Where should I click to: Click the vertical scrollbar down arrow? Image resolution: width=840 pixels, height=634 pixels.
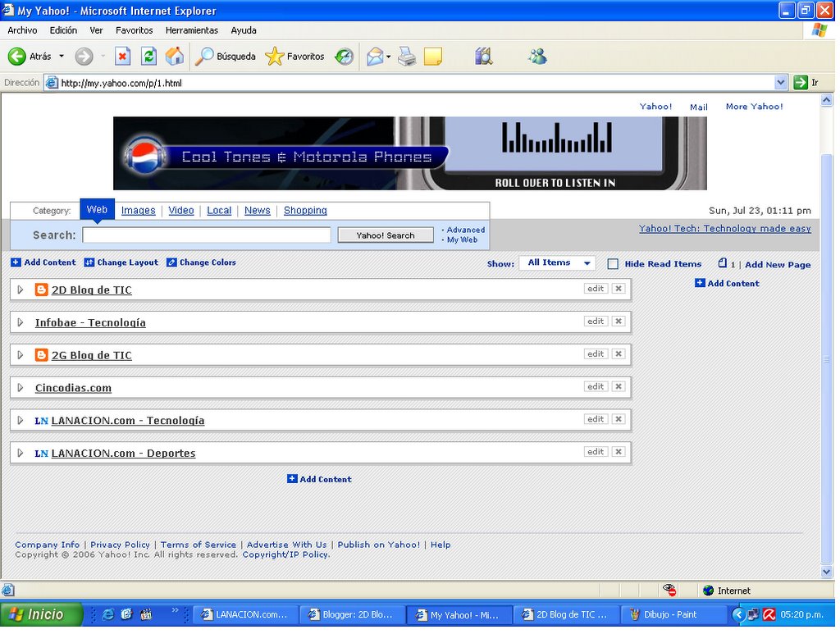tap(827, 572)
